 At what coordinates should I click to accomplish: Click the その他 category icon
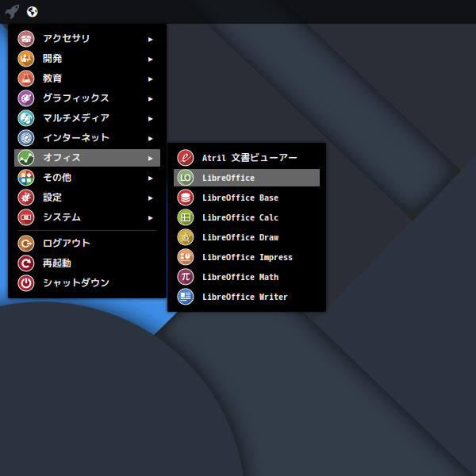pos(26,178)
